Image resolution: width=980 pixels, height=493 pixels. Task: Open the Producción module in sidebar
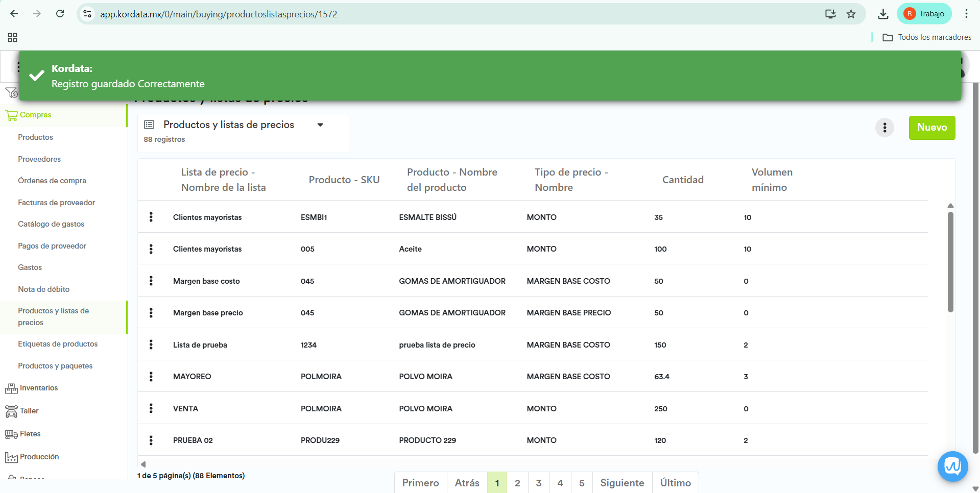[39, 457]
